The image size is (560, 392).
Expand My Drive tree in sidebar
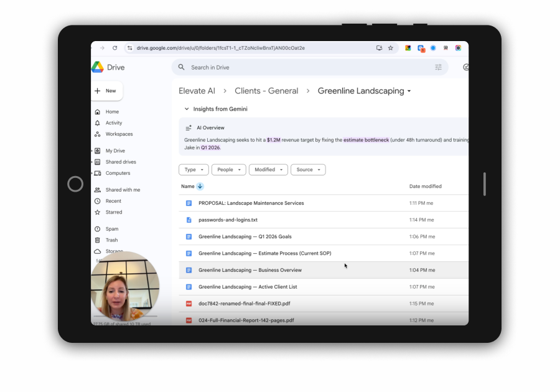click(x=93, y=151)
